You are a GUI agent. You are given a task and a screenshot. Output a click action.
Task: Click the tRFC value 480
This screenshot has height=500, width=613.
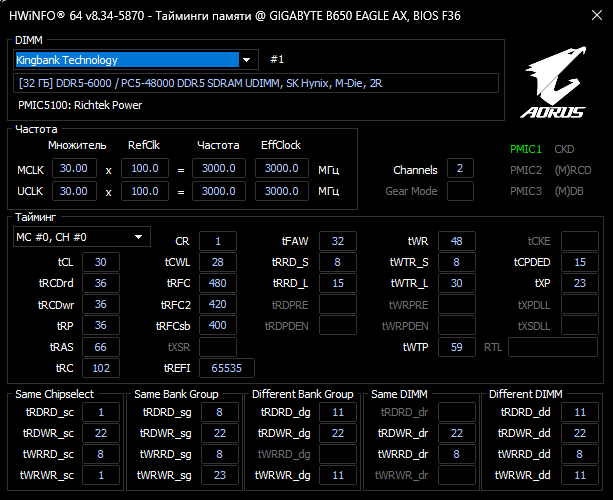coord(218,283)
